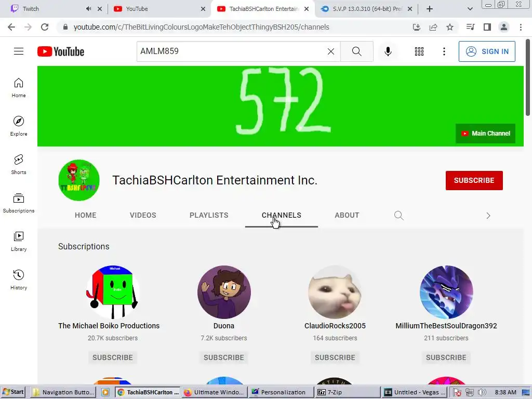Toggle Chrome side panel
The height and width of the screenshot is (399, 532).
coord(487,27)
